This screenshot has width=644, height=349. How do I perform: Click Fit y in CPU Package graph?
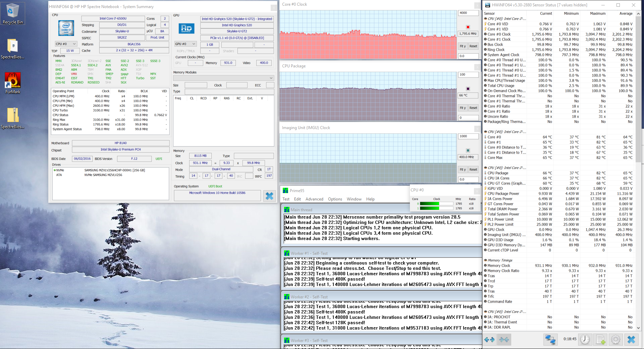pyautogui.click(x=463, y=108)
